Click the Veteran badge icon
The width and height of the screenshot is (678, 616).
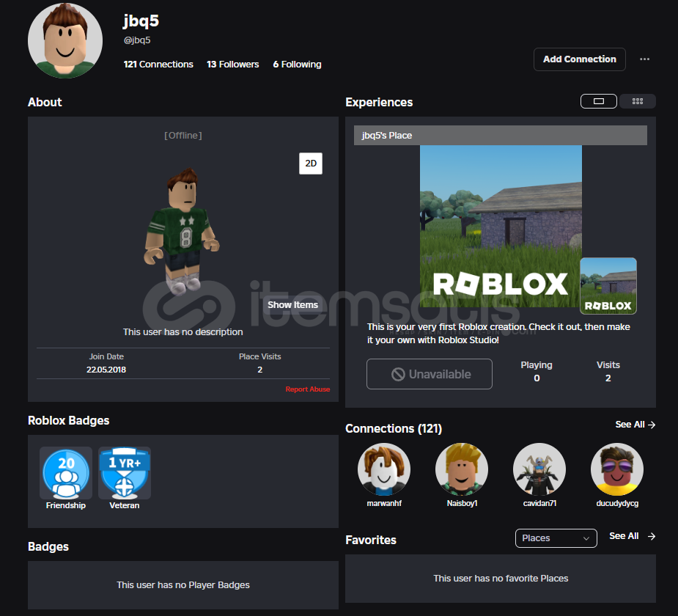point(125,473)
